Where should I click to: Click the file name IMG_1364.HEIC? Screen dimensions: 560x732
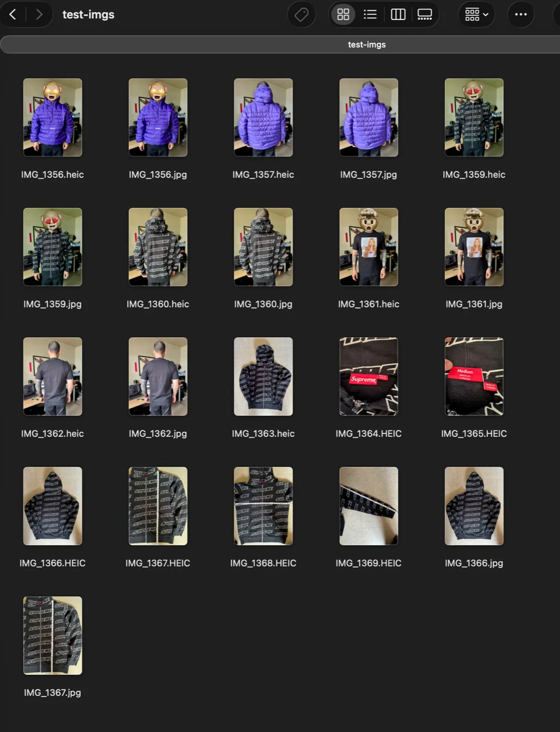click(369, 433)
